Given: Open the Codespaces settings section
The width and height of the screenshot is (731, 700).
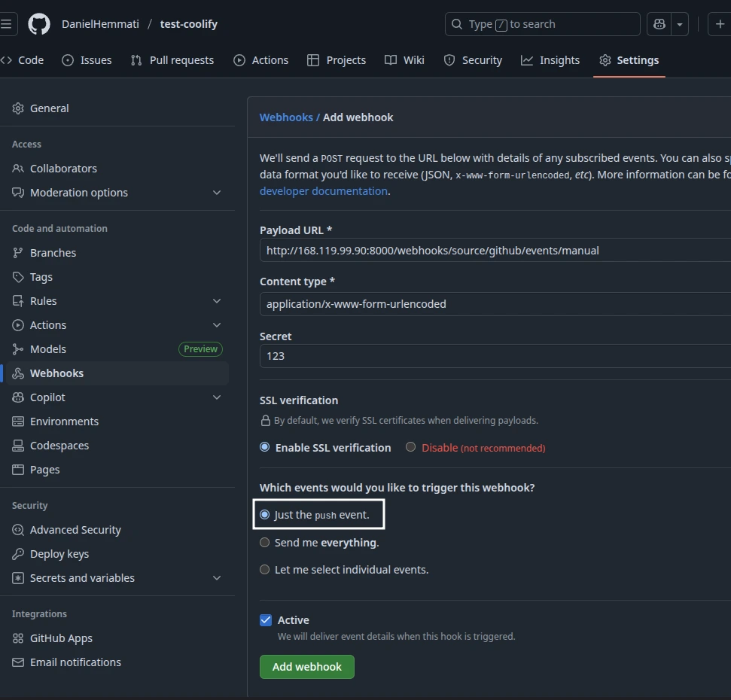Looking at the screenshot, I should 59,445.
